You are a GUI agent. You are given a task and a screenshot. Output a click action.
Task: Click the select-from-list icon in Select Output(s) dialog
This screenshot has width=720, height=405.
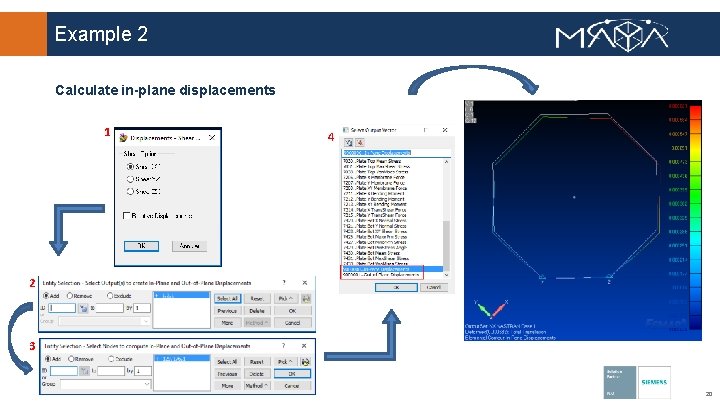[306, 298]
